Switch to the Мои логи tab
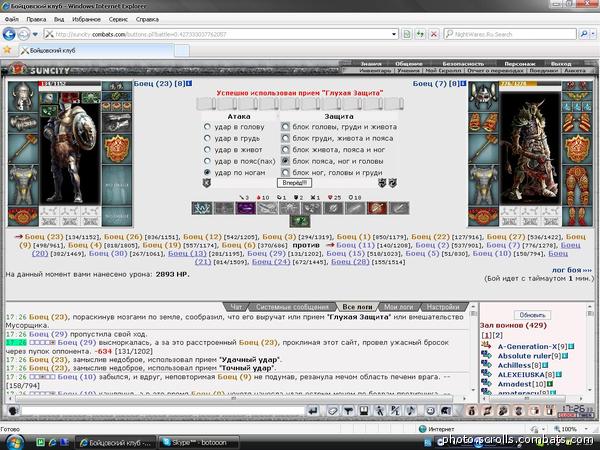Viewport: 600px width, 450px height. 398,307
